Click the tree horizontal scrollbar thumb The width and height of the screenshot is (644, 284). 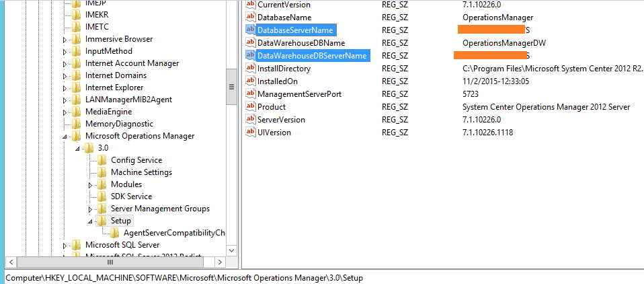point(110,262)
